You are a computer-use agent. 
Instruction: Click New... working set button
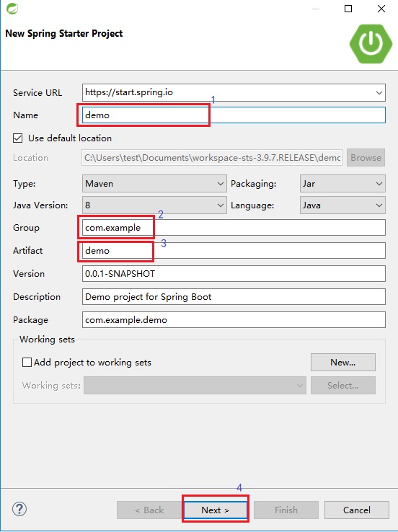coord(343,363)
